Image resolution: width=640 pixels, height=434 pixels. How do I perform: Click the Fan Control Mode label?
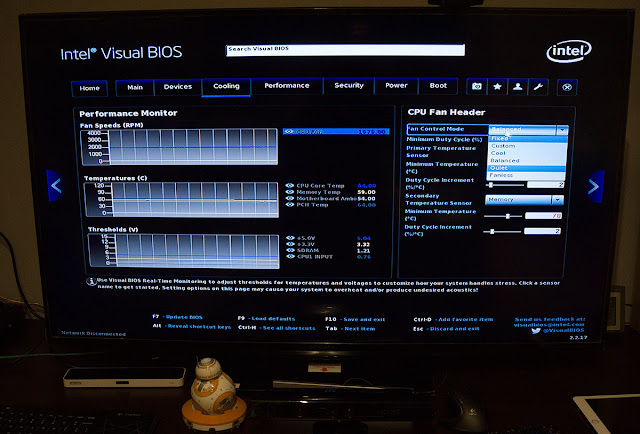coord(436,129)
